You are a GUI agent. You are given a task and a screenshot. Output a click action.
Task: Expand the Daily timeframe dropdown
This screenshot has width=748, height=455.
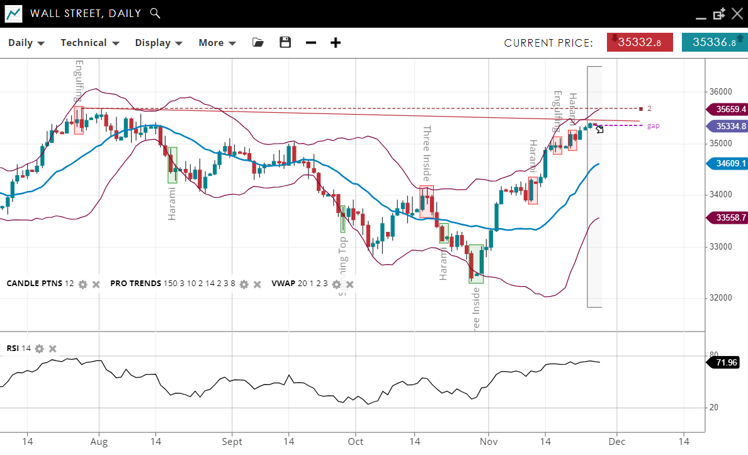(x=27, y=43)
